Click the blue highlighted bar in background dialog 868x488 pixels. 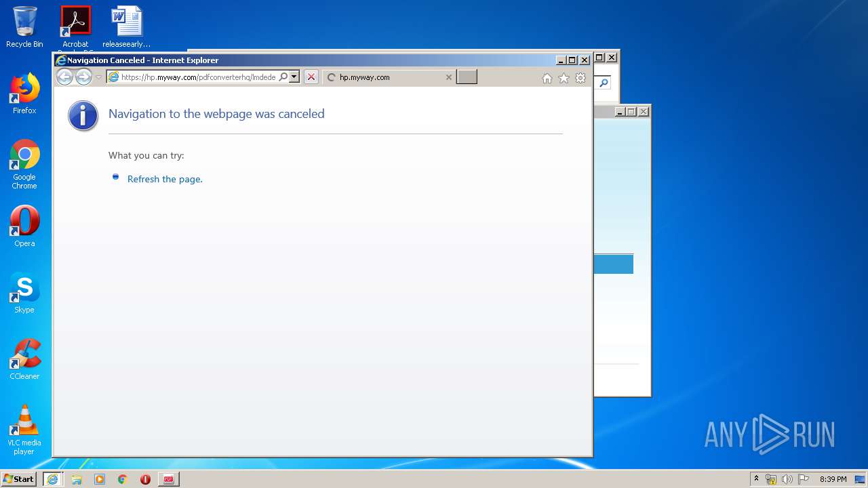pos(614,264)
